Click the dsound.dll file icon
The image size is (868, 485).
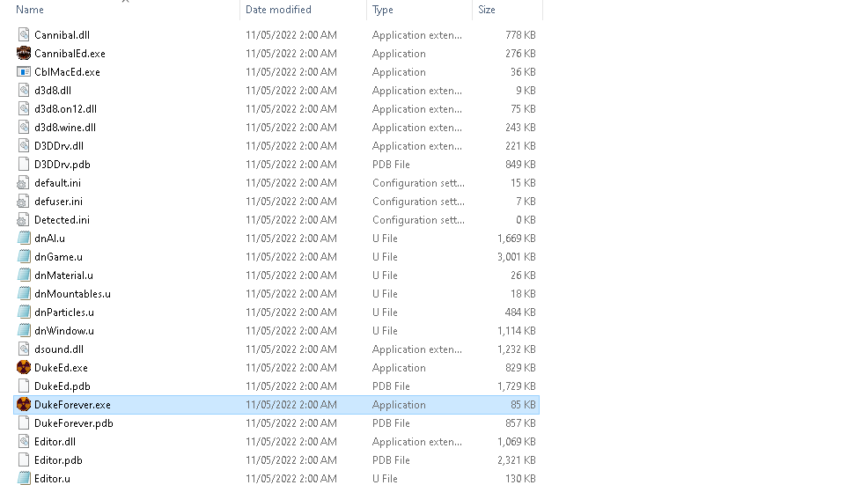pos(24,349)
